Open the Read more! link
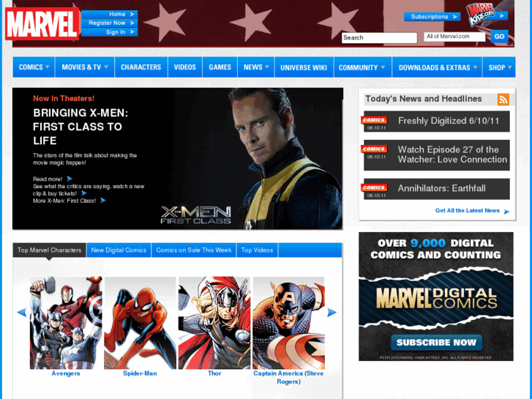532x399 pixels. (48, 179)
